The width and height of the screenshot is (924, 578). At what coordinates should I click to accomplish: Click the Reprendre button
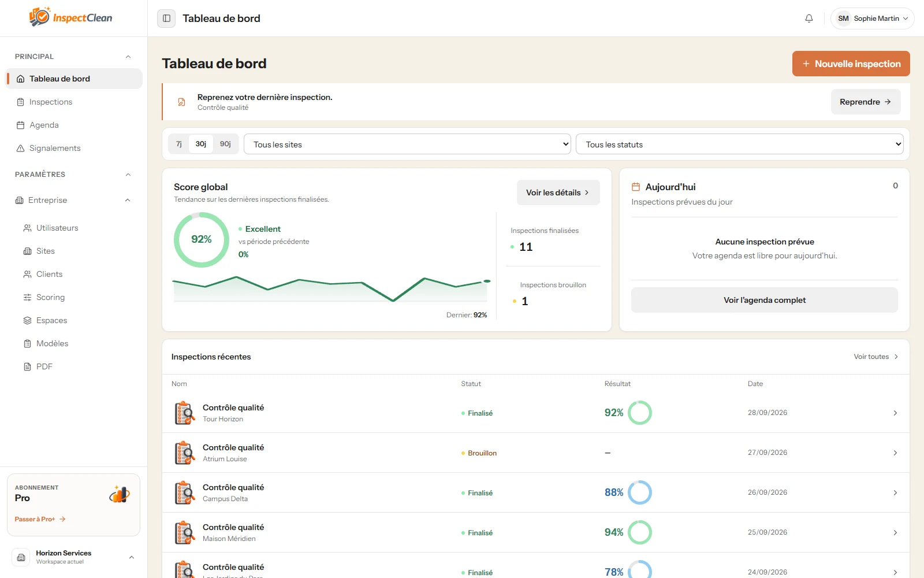coord(866,102)
